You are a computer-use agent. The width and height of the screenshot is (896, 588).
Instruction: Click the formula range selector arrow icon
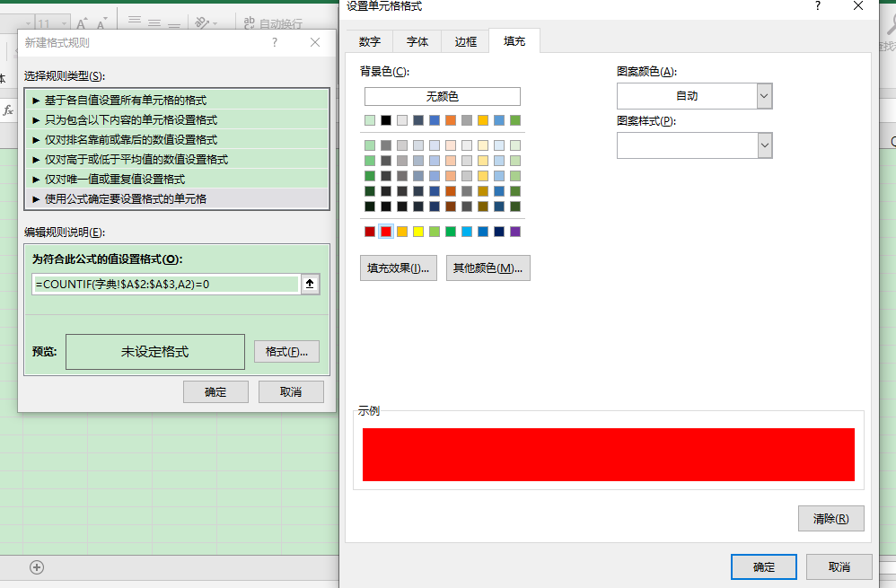point(310,284)
